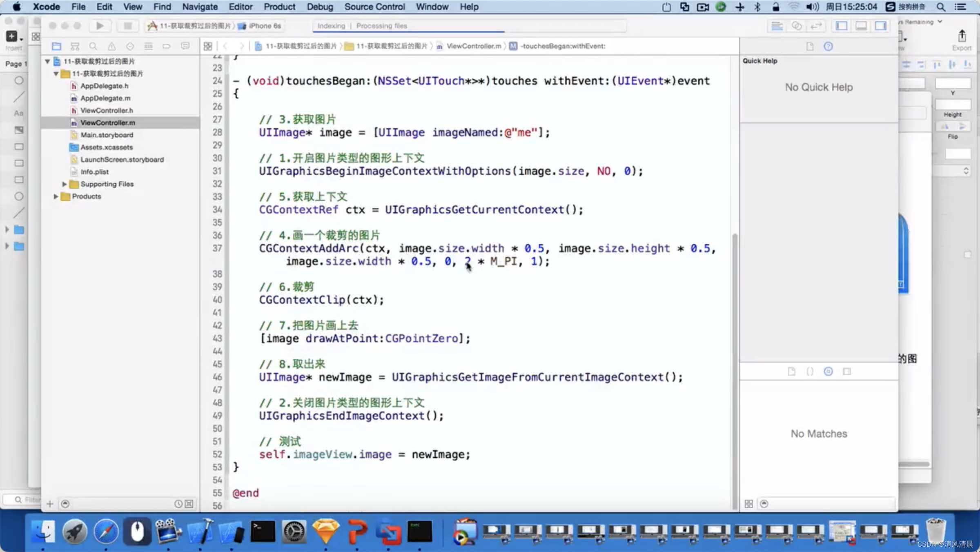Open Terminal from the Dock
The image size is (980, 552).
pyautogui.click(x=263, y=531)
